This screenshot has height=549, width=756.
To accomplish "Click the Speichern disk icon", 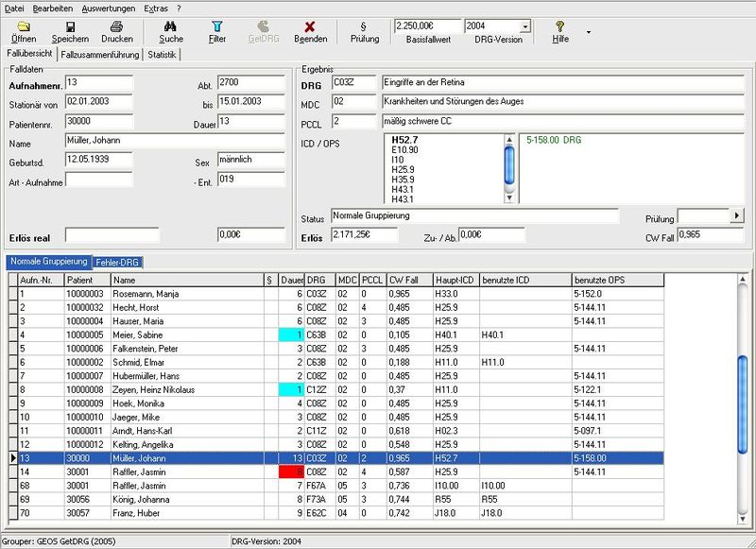I will pyautogui.click(x=70, y=26).
